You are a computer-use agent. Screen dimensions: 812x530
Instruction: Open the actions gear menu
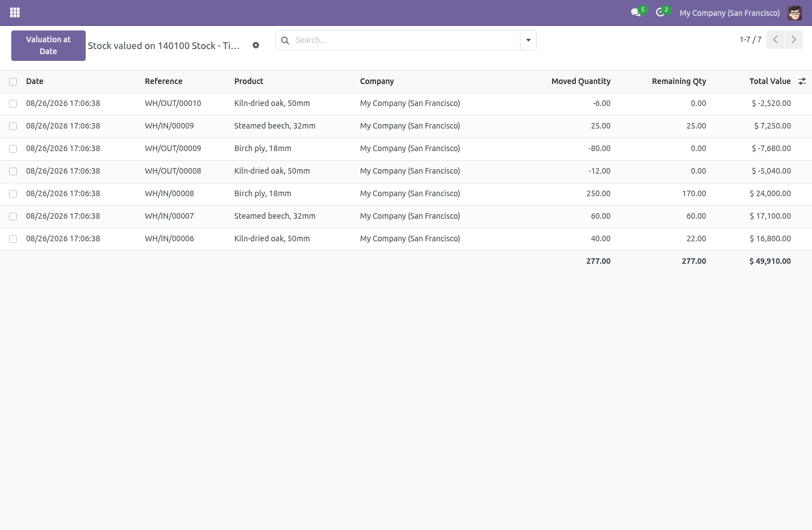point(256,45)
